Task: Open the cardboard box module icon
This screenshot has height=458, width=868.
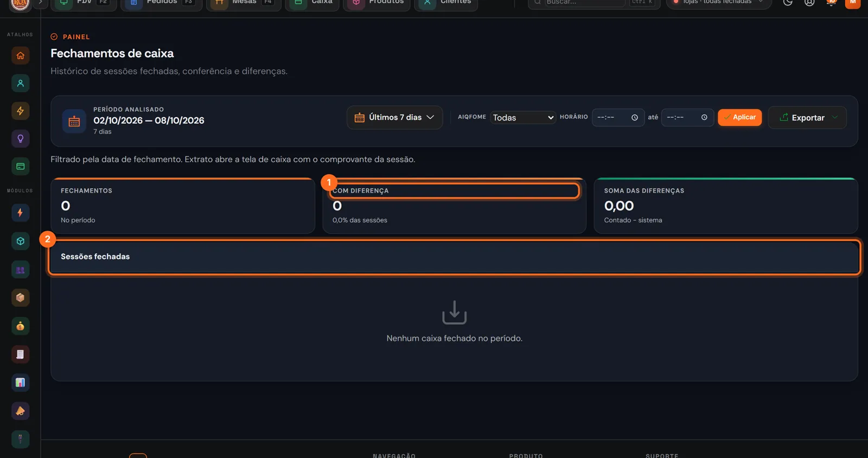Action: point(21,297)
